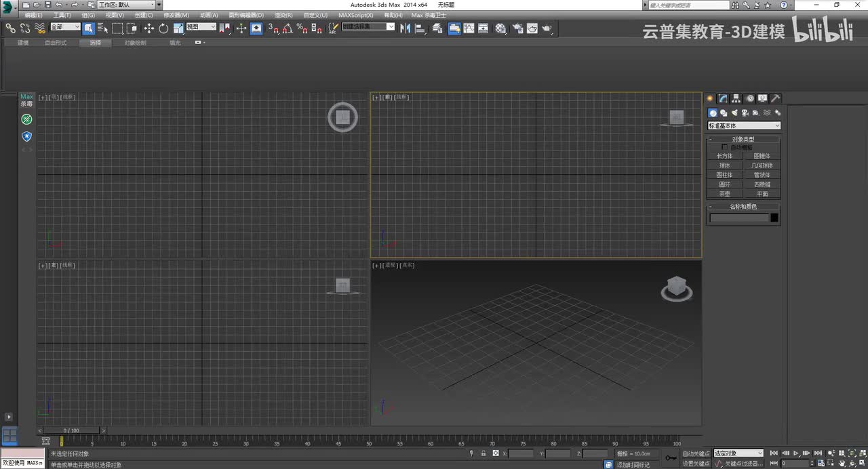This screenshot has width=868, height=469.
Task: Click the black object color swatch
Action: pos(774,218)
